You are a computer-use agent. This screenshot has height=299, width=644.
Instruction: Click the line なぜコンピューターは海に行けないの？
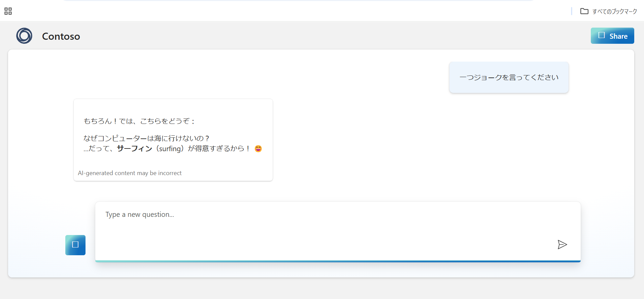pos(146,138)
